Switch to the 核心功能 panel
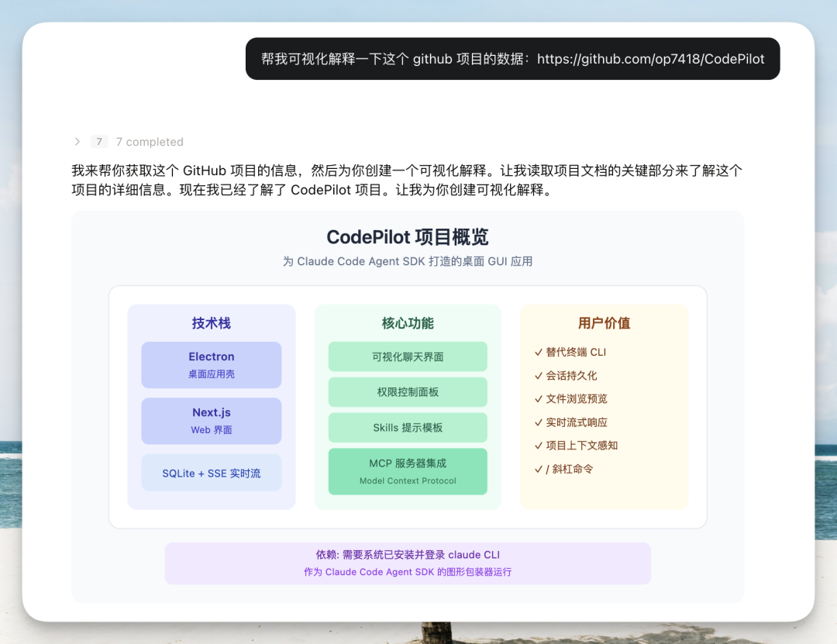Image resolution: width=837 pixels, height=644 pixels. click(x=408, y=323)
